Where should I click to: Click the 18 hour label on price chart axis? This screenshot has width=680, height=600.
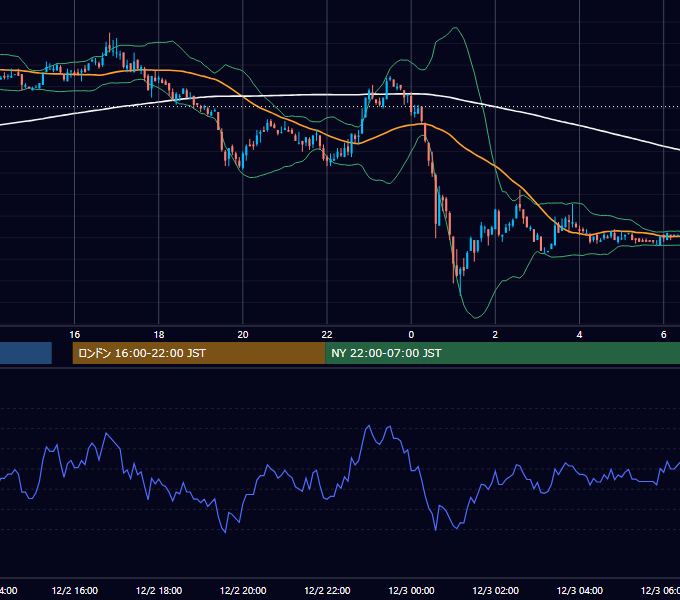coord(159,335)
